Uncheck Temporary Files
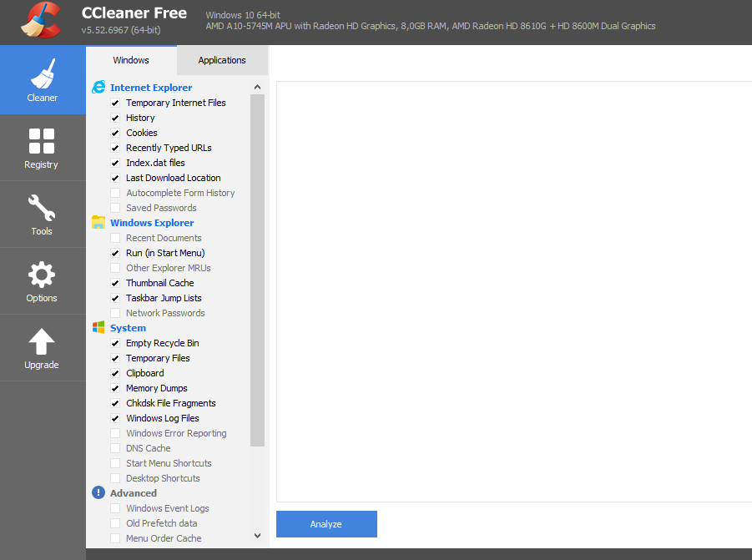Viewport: 752px width, 560px height. coord(115,358)
